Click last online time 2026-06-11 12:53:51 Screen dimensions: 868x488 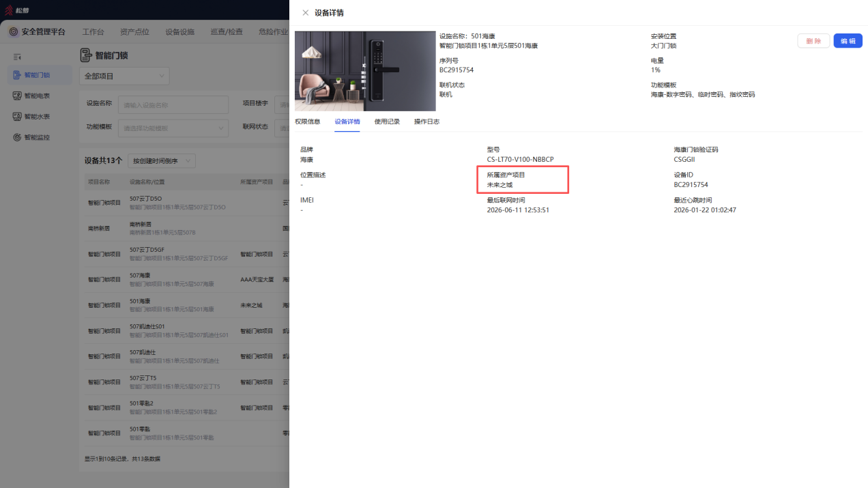[518, 210]
